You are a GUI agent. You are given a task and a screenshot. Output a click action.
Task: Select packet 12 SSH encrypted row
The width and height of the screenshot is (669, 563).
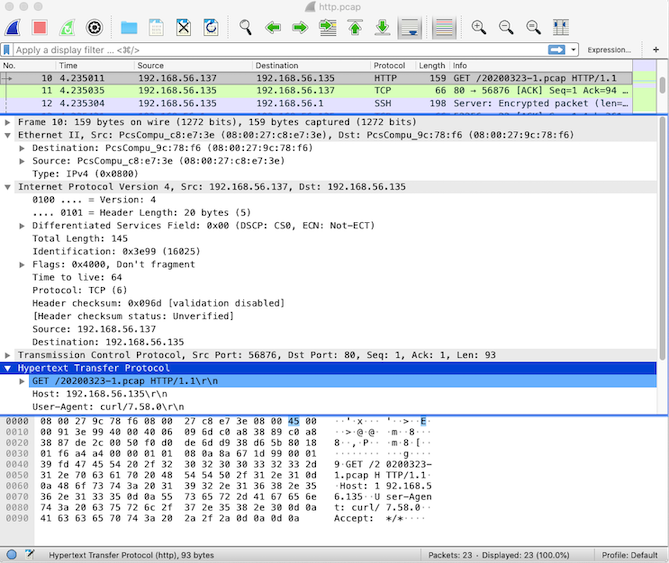coord(316,103)
